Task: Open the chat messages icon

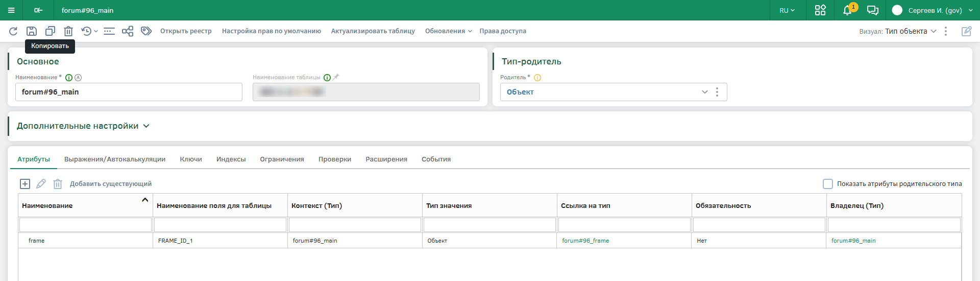Action: click(x=873, y=10)
